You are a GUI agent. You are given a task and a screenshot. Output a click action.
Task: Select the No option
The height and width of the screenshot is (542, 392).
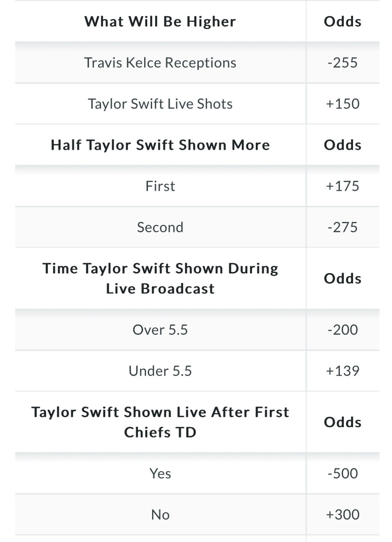197,515
